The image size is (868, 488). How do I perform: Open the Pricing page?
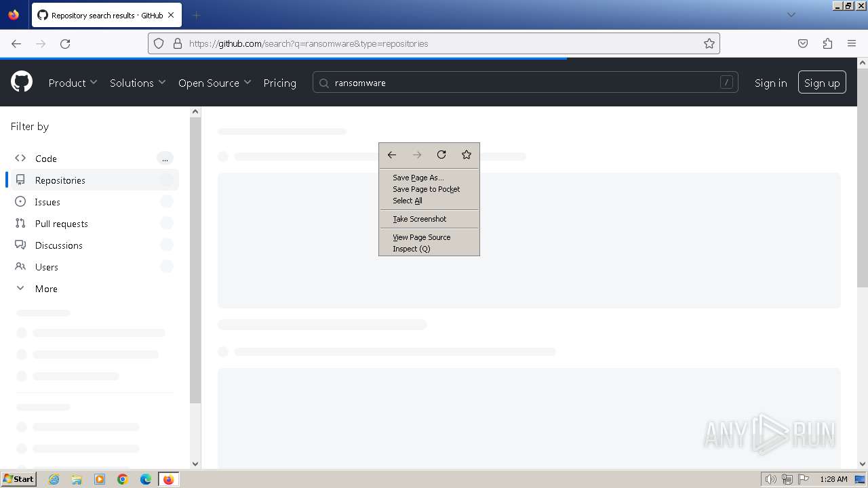point(279,83)
